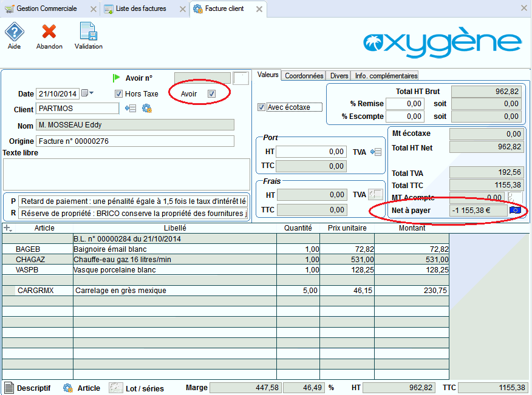Image resolution: width=532 pixels, height=395 pixels.
Task: Click the gear icon next to Client field
Action: 146,109
